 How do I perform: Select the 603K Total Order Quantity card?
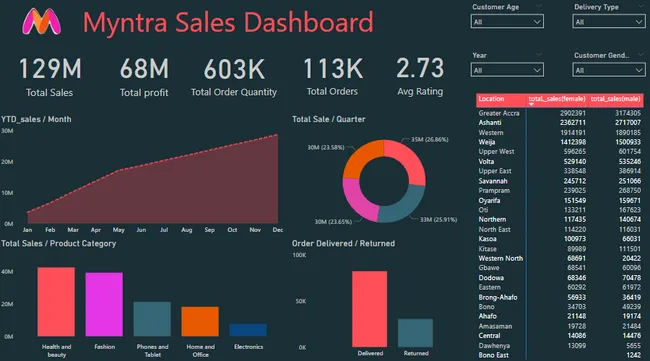point(234,78)
